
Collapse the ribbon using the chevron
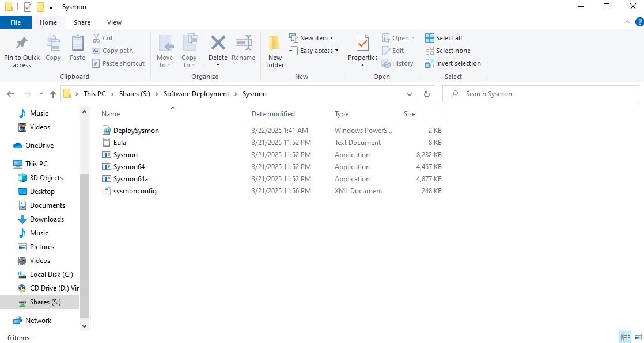point(627,22)
